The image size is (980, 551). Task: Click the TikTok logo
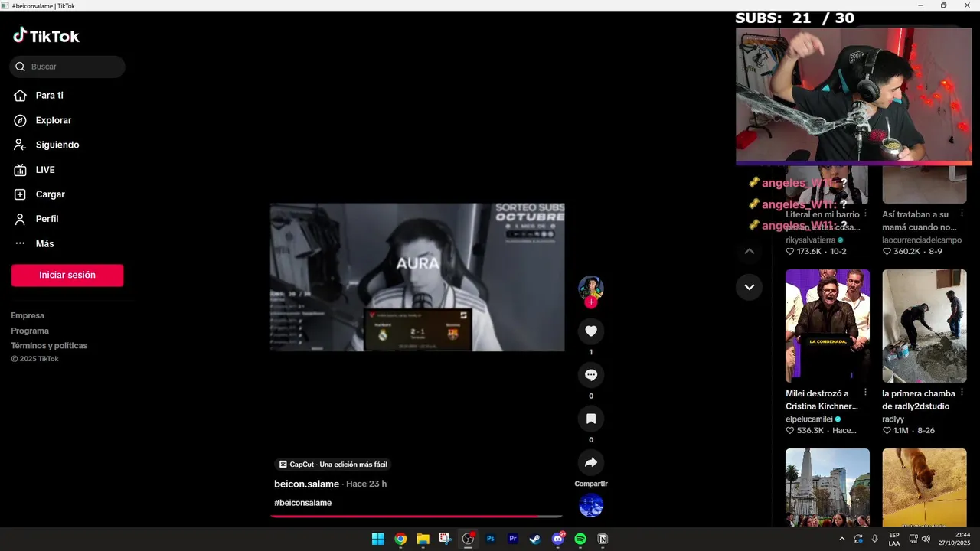[46, 35]
